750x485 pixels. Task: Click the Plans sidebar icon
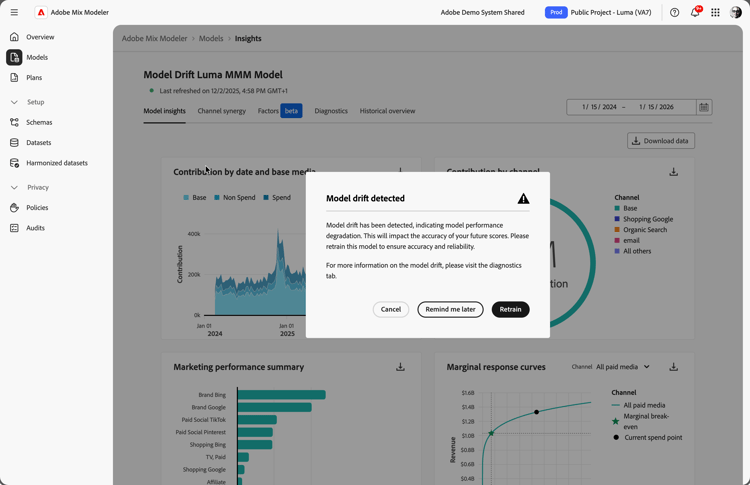tap(14, 77)
